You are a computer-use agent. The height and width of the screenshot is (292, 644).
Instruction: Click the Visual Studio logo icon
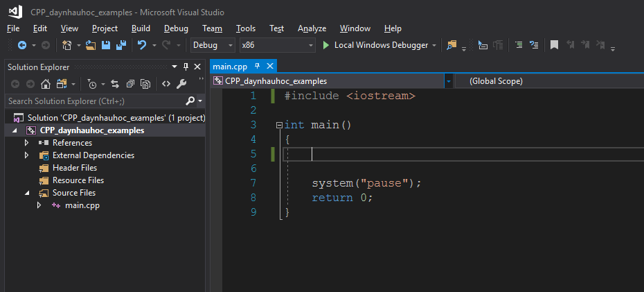(x=16, y=12)
